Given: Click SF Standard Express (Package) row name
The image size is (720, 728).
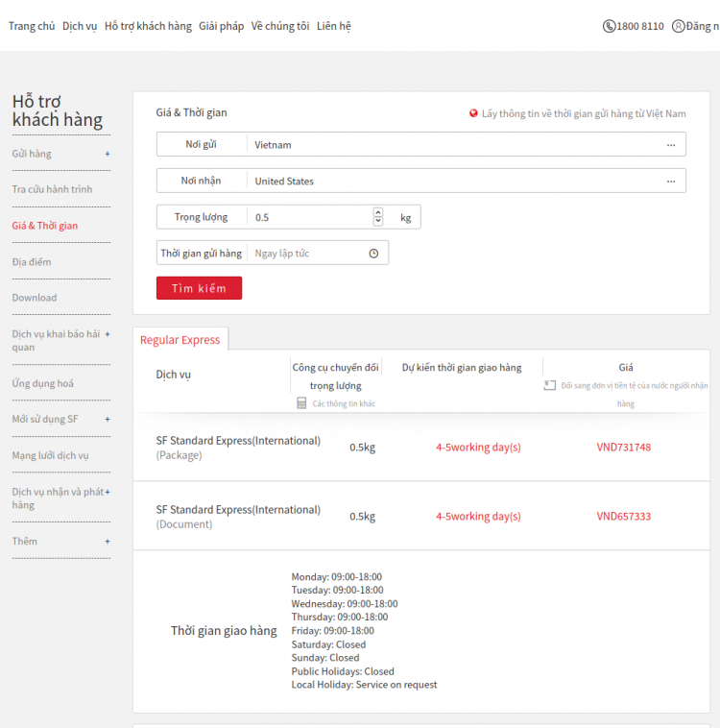Looking at the screenshot, I should pos(238,448).
